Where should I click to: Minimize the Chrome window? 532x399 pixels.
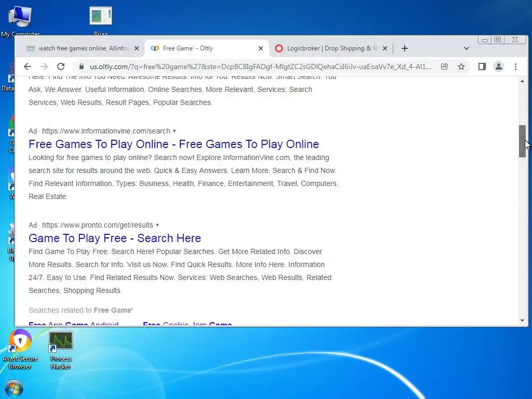coord(485,40)
